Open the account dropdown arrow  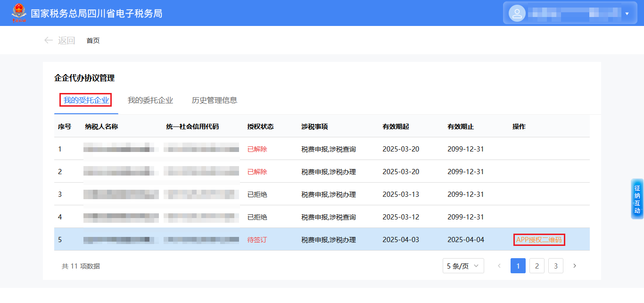coord(627,14)
